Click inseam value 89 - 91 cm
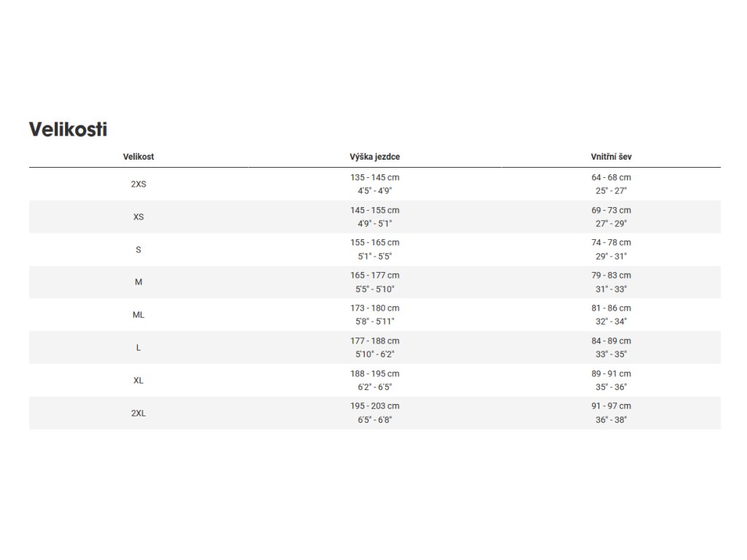Image resolution: width=747 pixels, height=560 pixels. pos(611,373)
